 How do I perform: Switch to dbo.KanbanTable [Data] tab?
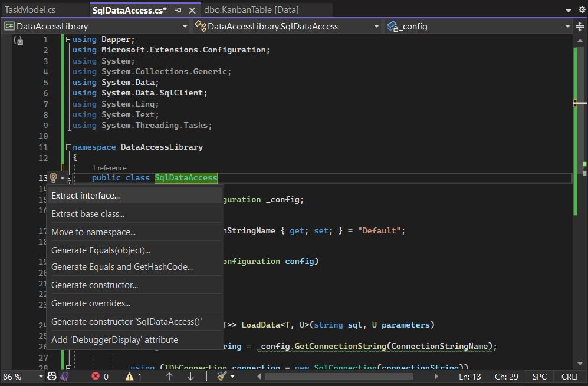(251, 10)
